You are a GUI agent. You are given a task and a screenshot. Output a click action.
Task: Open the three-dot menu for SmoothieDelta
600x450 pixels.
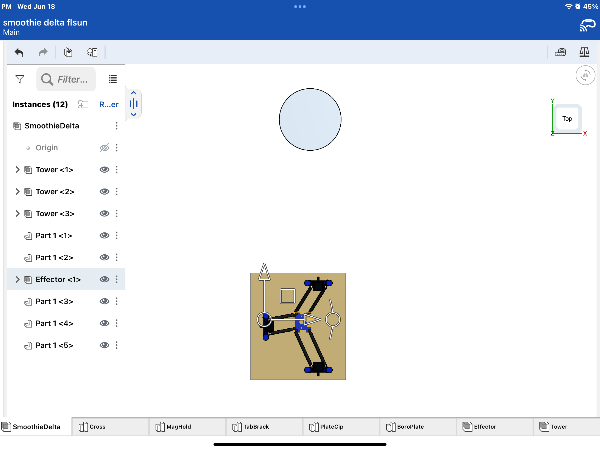(x=117, y=126)
